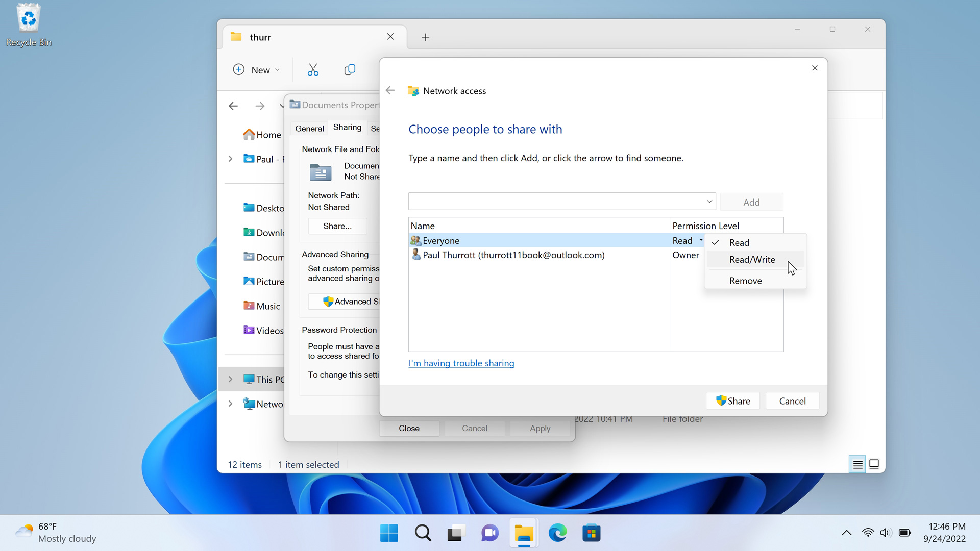Image resolution: width=980 pixels, height=551 pixels.
Task: Choose Remove from permission menu
Action: click(745, 281)
